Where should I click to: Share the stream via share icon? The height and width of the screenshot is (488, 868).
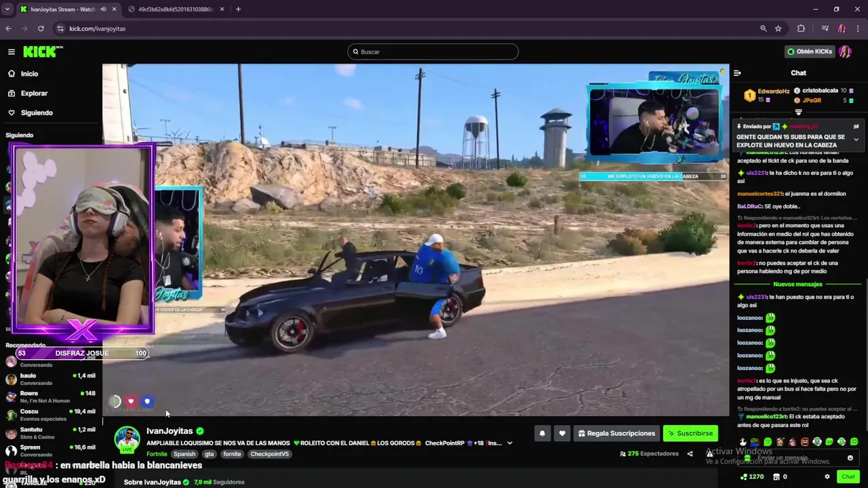(x=690, y=454)
